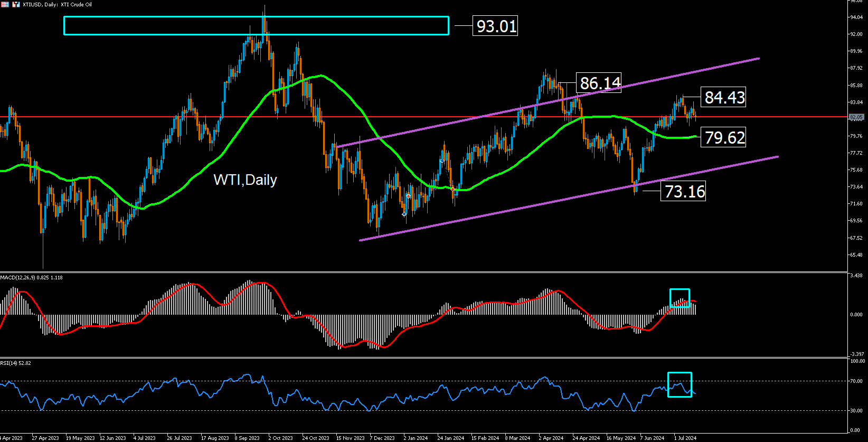The height and width of the screenshot is (442, 868).
Task: Click the 2 Apr 2024 date on time axis
Action: tap(551, 438)
